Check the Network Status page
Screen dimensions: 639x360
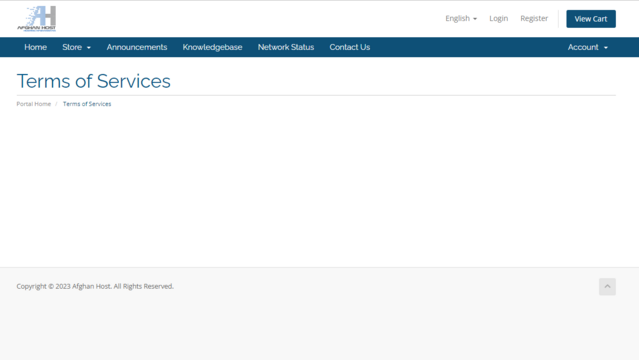pos(286,47)
